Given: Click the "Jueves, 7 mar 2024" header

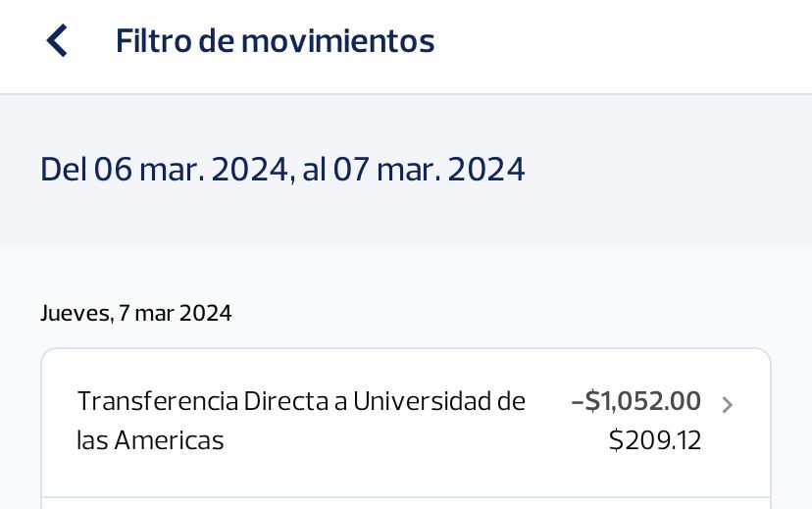Looking at the screenshot, I should click(x=136, y=314).
